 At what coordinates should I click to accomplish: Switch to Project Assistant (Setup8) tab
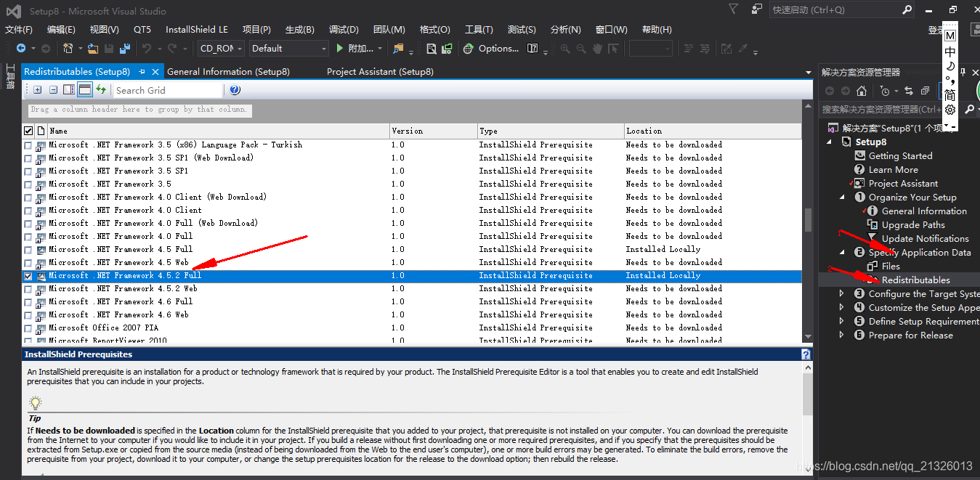coord(380,72)
